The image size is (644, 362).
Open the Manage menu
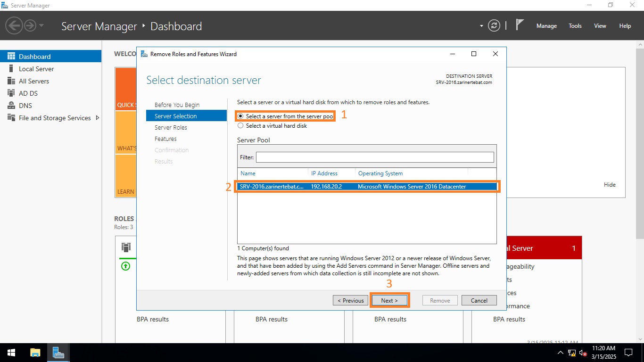pos(546,26)
